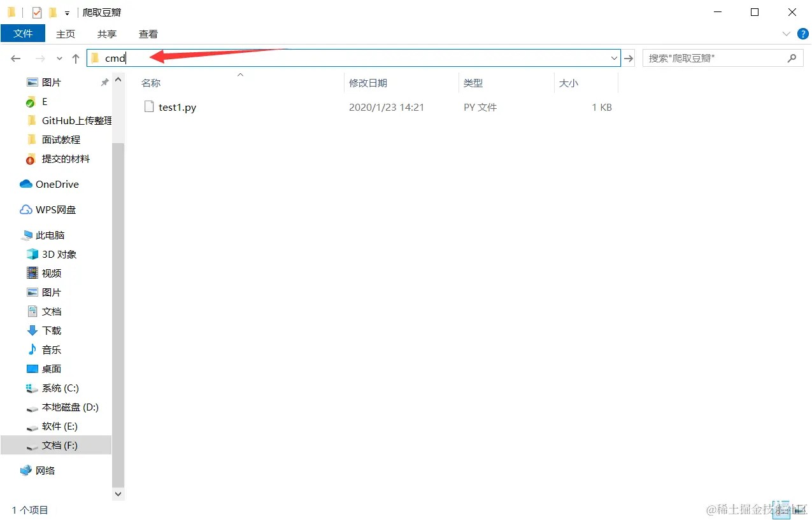Click the Go-to arrow beside address bar
812x520 pixels.
pos(629,59)
